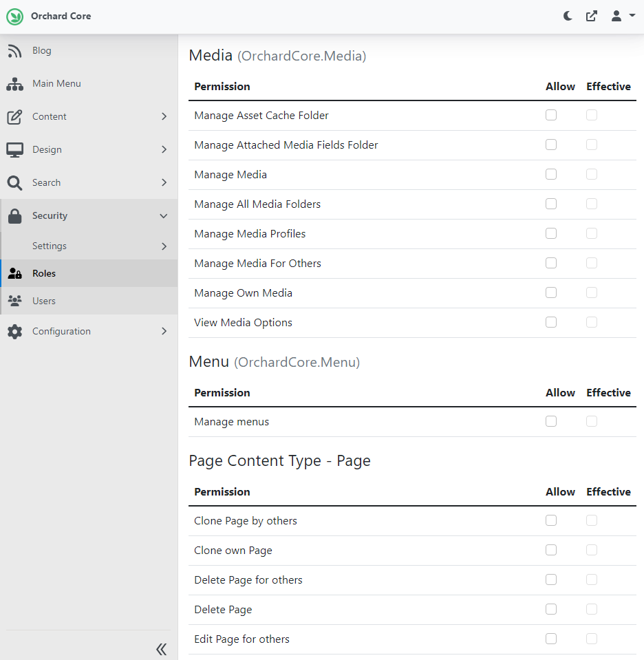Tick Allow for View Media Options

click(x=551, y=322)
